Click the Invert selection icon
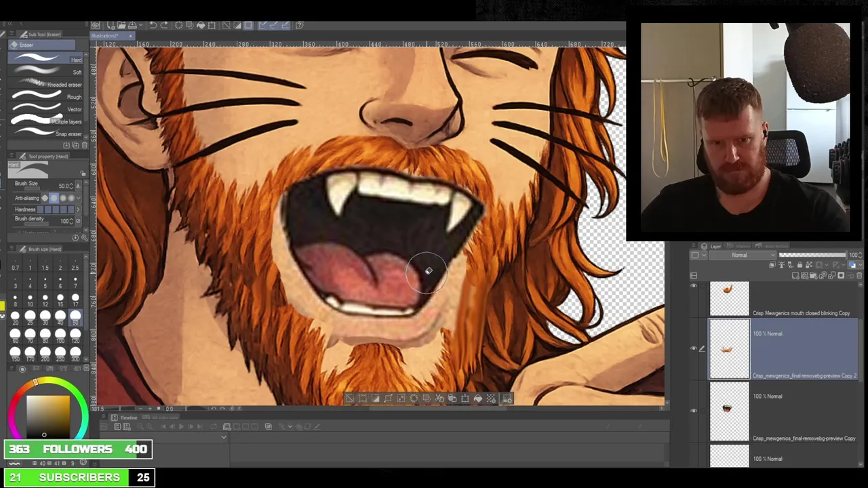The image size is (868, 488). click(x=237, y=25)
